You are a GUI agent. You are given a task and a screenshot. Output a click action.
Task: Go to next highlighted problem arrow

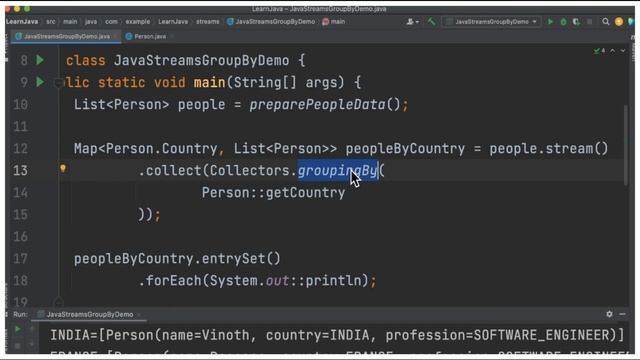(x=623, y=51)
